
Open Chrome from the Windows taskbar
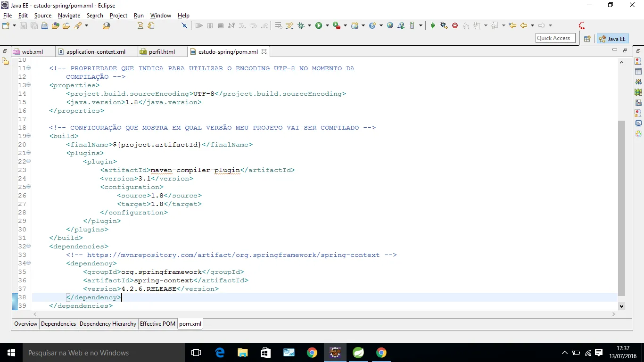tap(312, 353)
